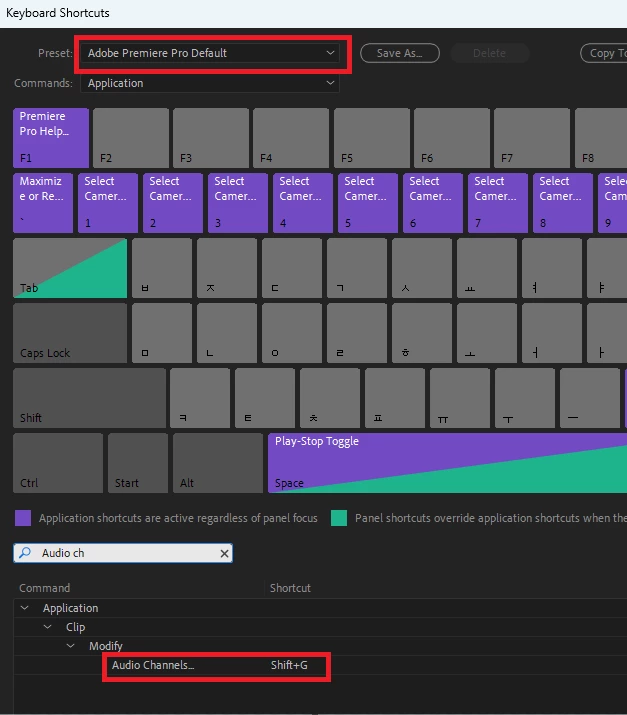Screen dimensions: 627x715
Task: Click the ㄷ key on keyboard layout
Action: 292,268
